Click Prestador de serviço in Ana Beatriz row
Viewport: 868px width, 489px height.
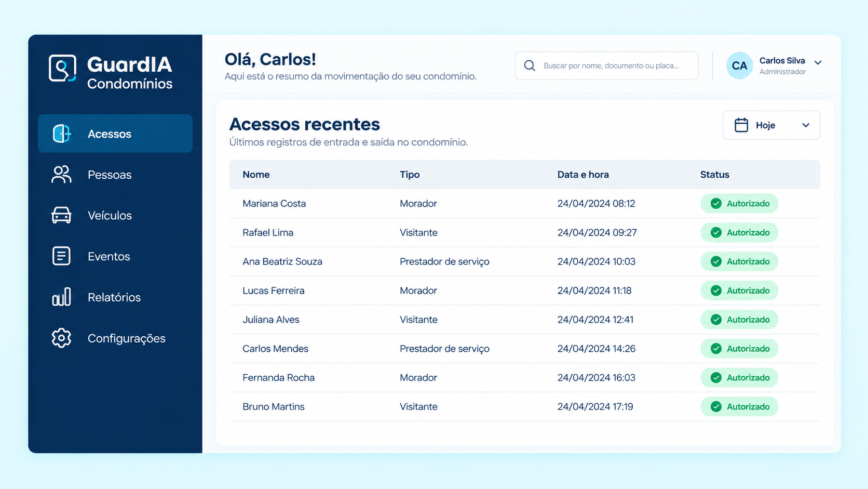click(444, 261)
